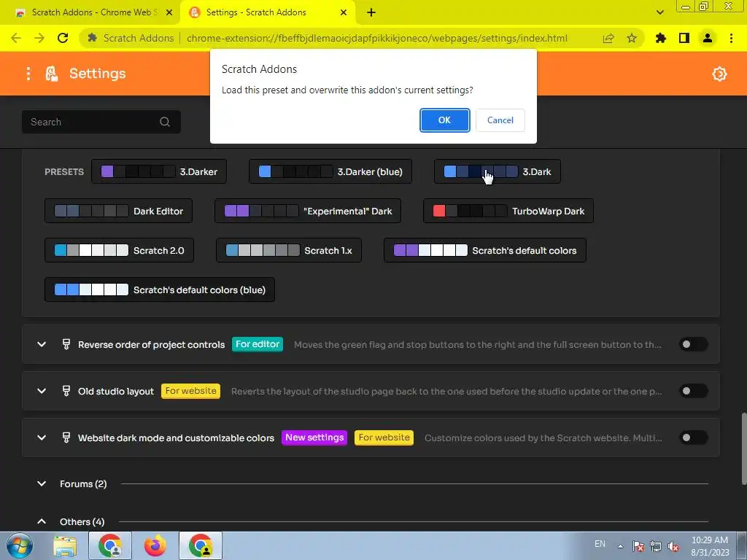This screenshot has width=747, height=560.
Task: Click the New settings tag
Action: tap(314, 437)
